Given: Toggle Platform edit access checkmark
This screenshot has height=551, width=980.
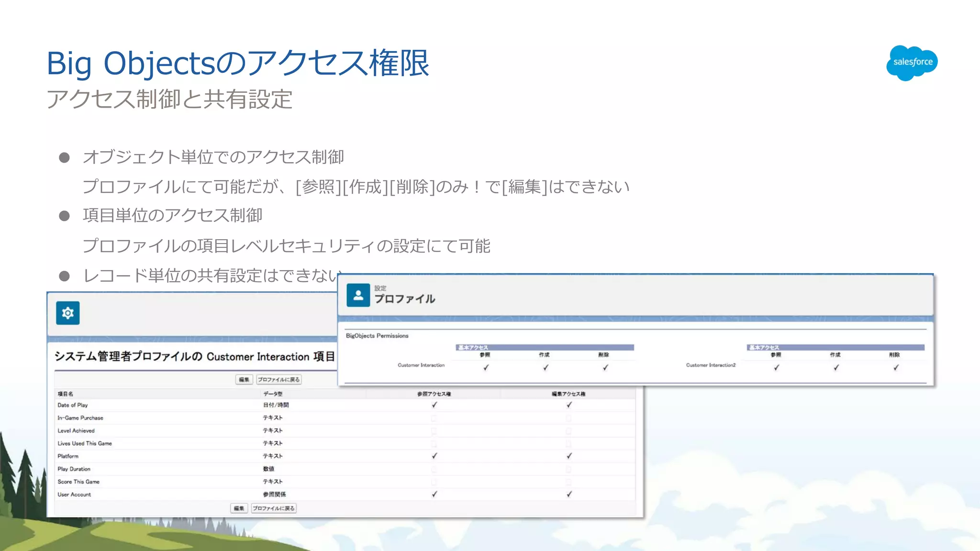Looking at the screenshot, I should click(569, 456).
